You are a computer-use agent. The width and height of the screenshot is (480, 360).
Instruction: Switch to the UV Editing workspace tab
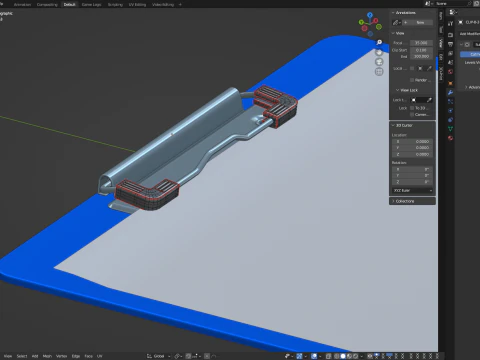tap(137, 5)
